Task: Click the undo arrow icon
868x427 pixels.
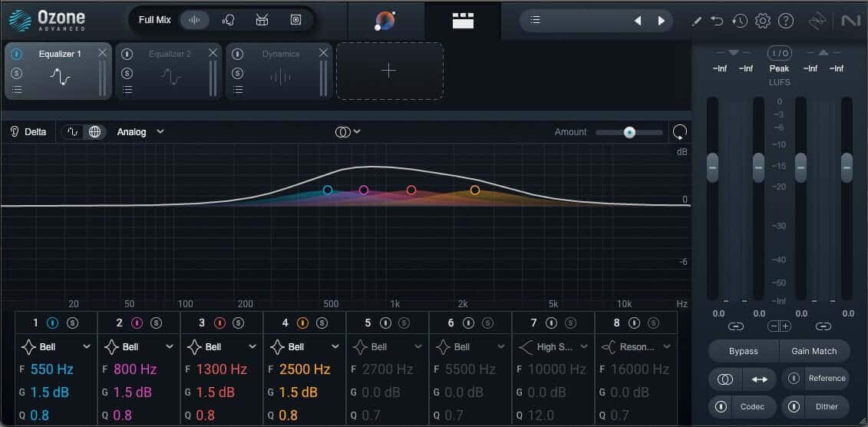Action: [717, 21]
